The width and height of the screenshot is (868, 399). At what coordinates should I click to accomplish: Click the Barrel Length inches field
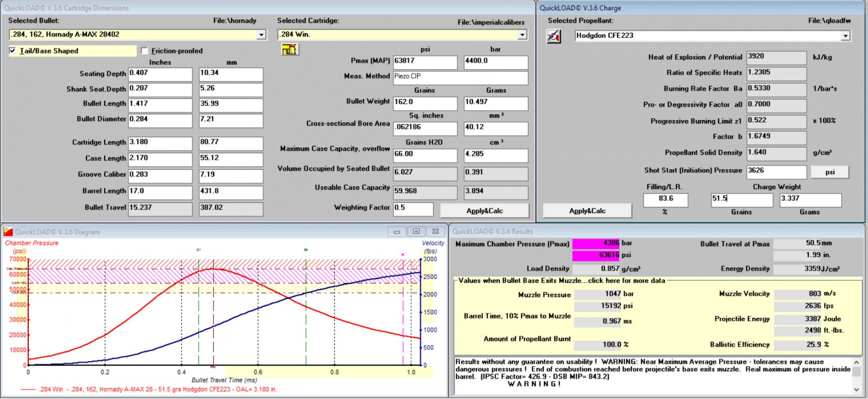160,193
